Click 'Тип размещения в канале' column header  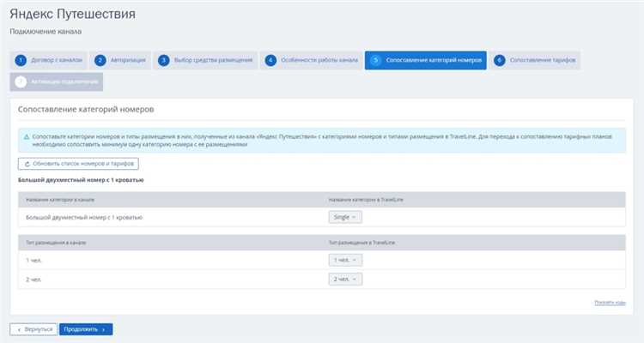[x=56, y=243]
